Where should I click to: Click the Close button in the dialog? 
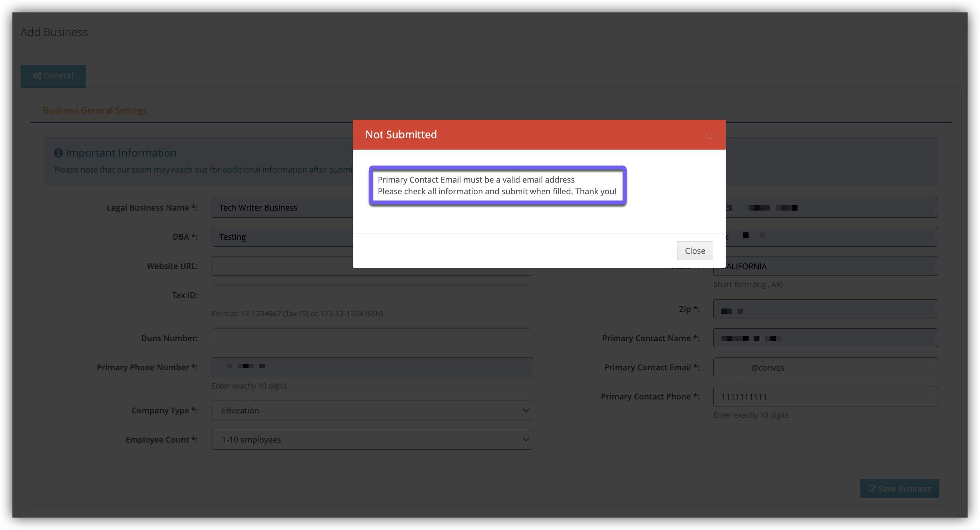tap(695, 251)
